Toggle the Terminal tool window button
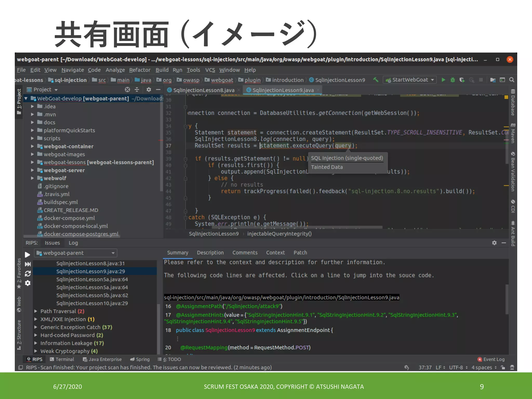 pos(62,359)
